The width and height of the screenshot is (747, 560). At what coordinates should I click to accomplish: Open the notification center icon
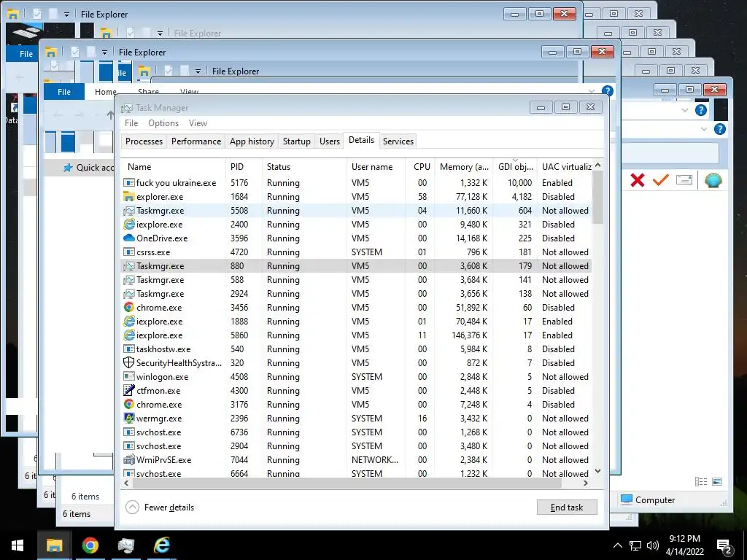[724, 545]
